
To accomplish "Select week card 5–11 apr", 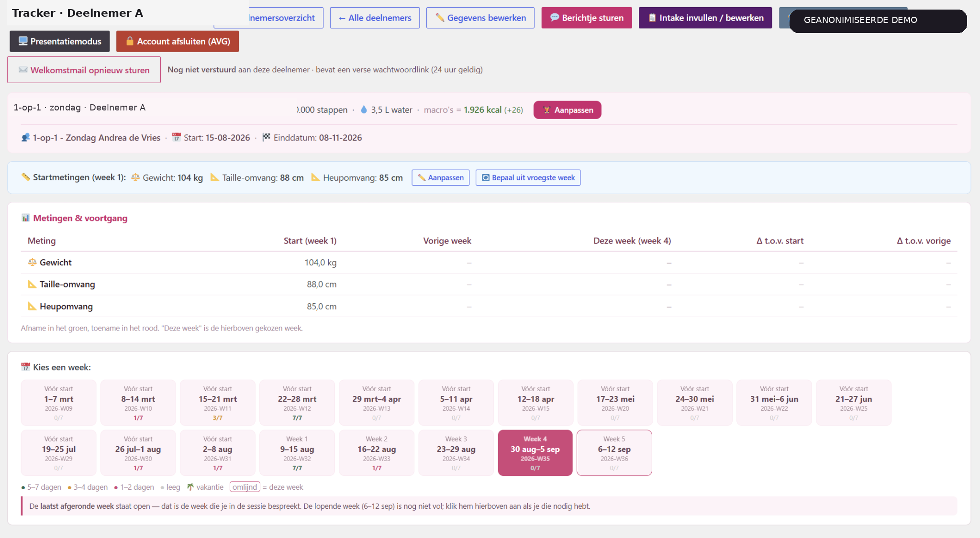I will tap(456, 403).
